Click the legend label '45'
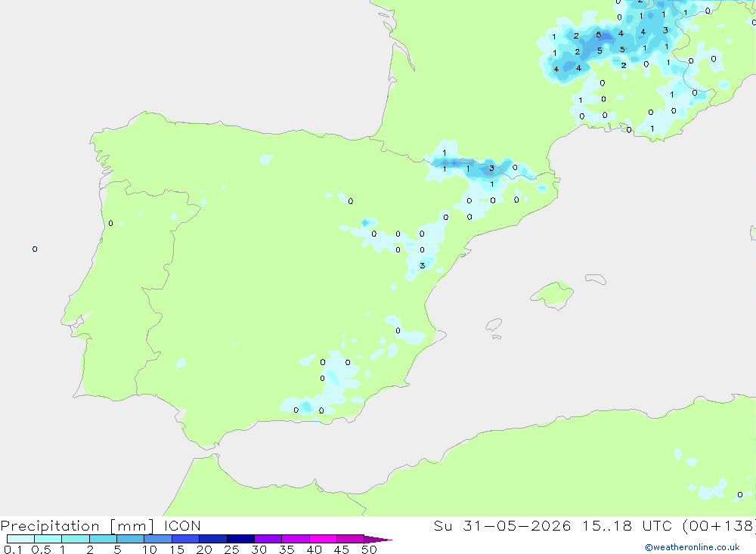Screen dimensions: 756x554 pos(342,549)
